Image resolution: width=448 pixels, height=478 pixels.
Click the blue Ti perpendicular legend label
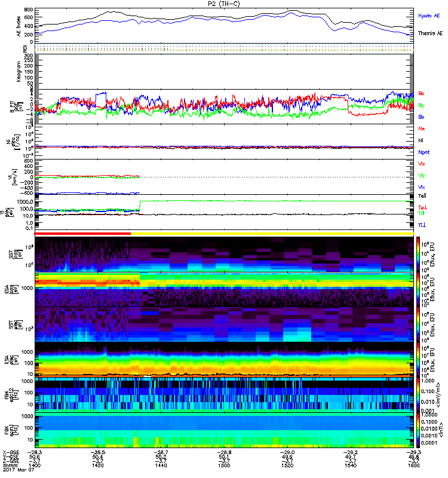(422, 225)
